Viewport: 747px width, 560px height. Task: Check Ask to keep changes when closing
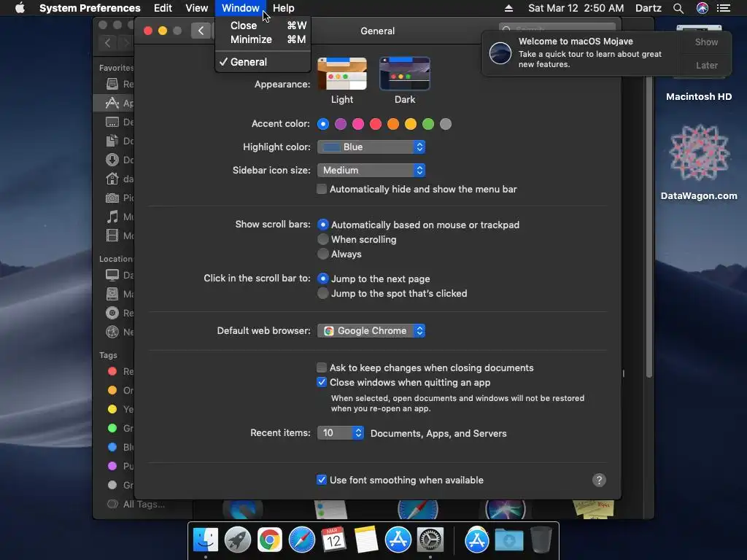322,367
